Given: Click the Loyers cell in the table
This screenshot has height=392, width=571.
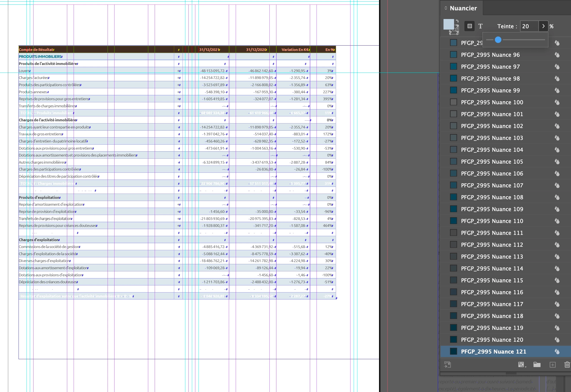Looking at the screenshot, I should click(24, 71).
